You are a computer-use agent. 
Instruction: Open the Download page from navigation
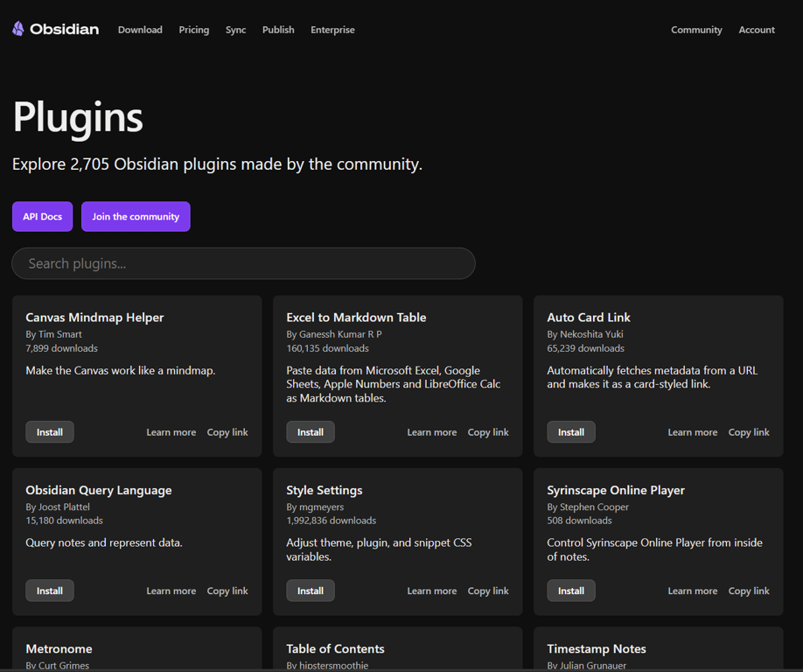(x=140, y=30)
